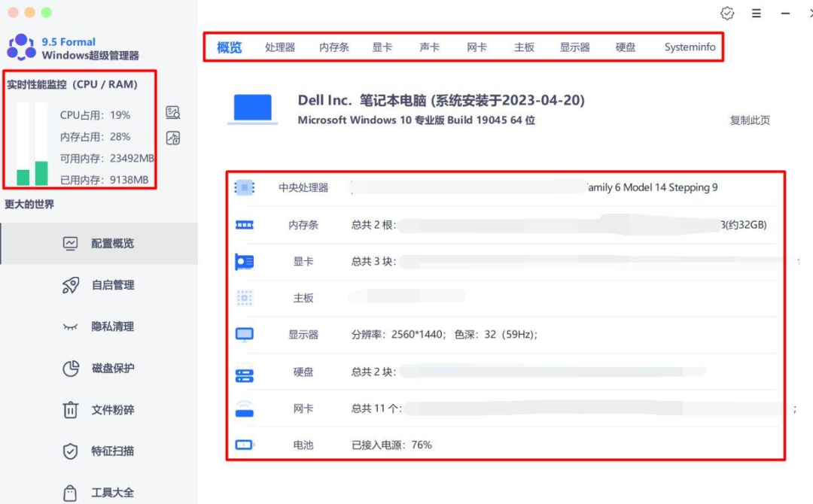Open the Systeminfo tab

(x=689, y=46)
